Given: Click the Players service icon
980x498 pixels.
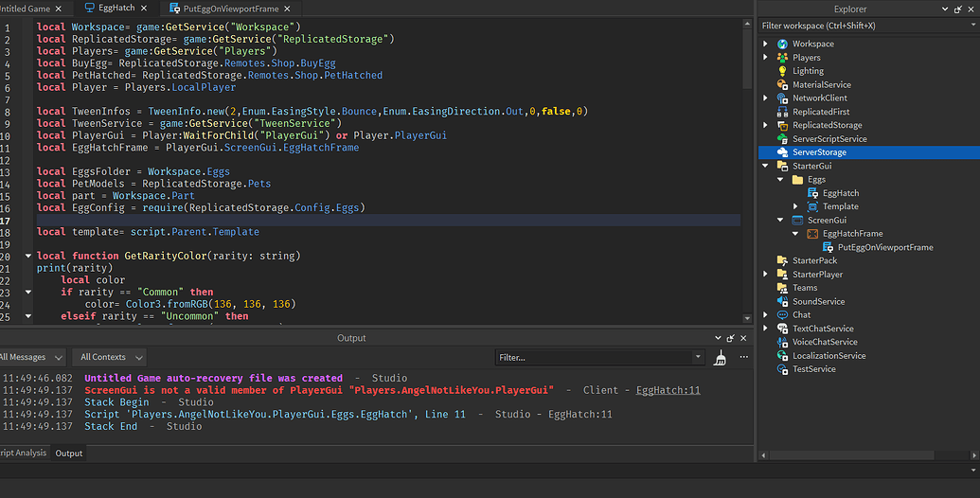Looking at the screenshot, I should coord(782,58).
